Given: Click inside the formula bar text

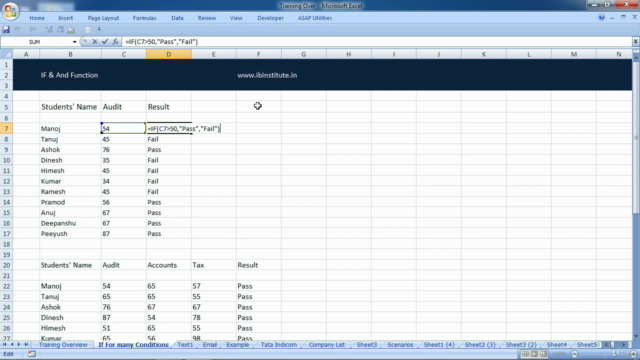Looking at the screenshot, I should click(x=162, y=42).
